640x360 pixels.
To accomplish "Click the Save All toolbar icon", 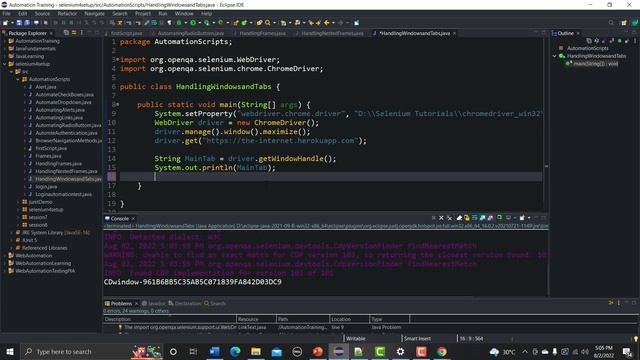I will point(27,23).
